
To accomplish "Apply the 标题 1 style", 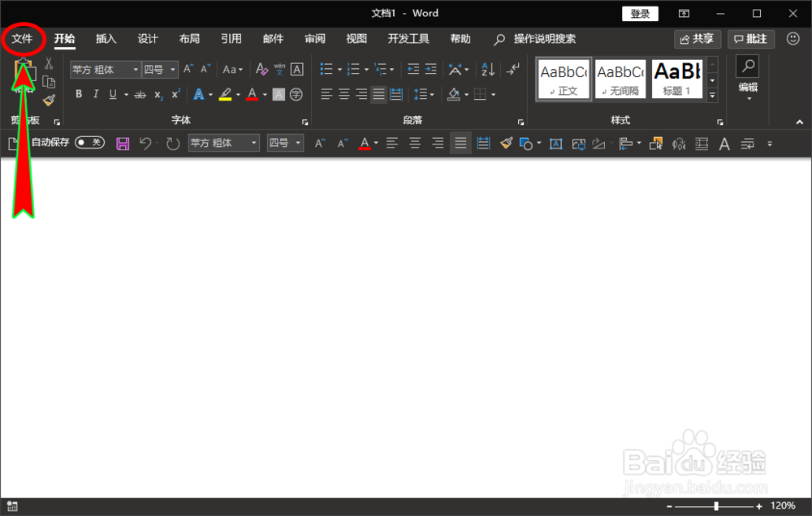I will coord(677,80).
